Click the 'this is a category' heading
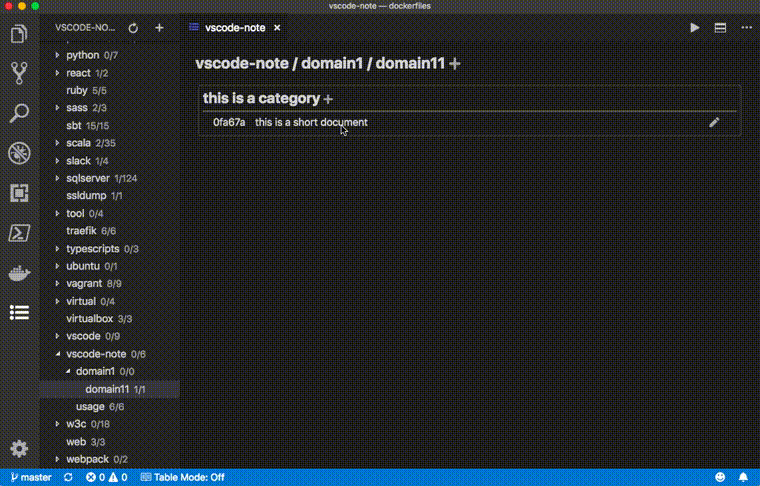 click(261, 98)
